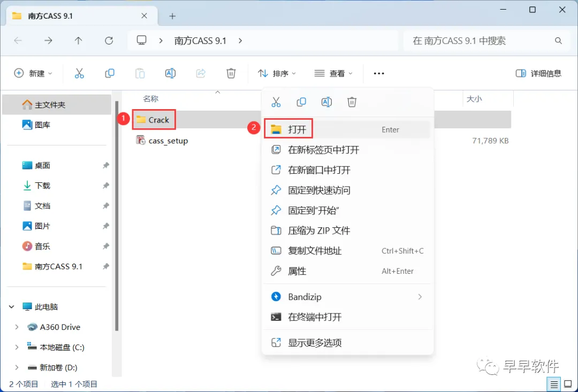Viewport: 578px width, 392px height.
Task: Collapse the 此电脑 tree node
Action: click(x=11, y=306)
